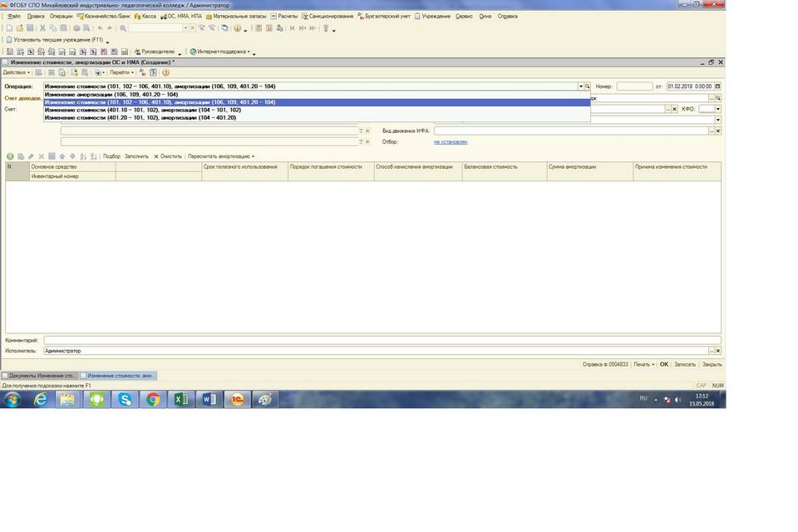798x532 pixels.
Task: Click the add row green plus icon
Action: [10, 156]
